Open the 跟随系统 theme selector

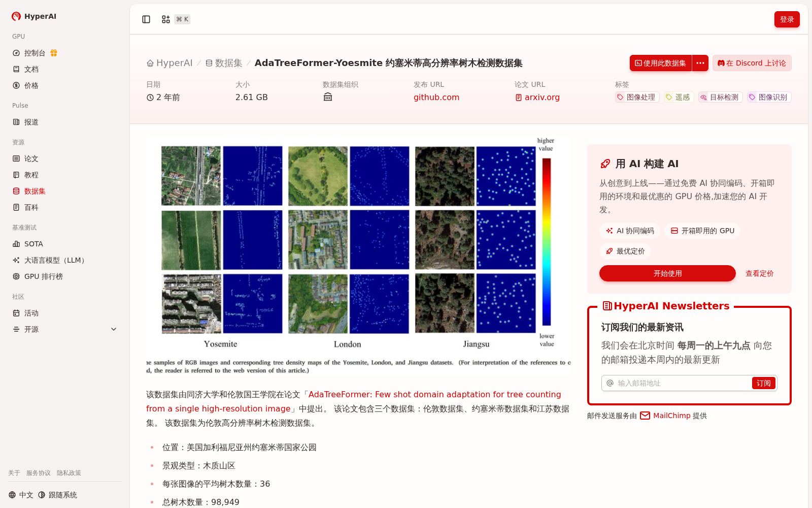point(57,495)
